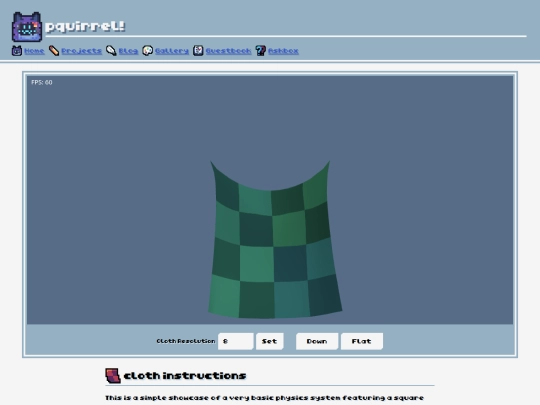Click the Set button
This screenshot has height=405, width=540.
(270, 341)
